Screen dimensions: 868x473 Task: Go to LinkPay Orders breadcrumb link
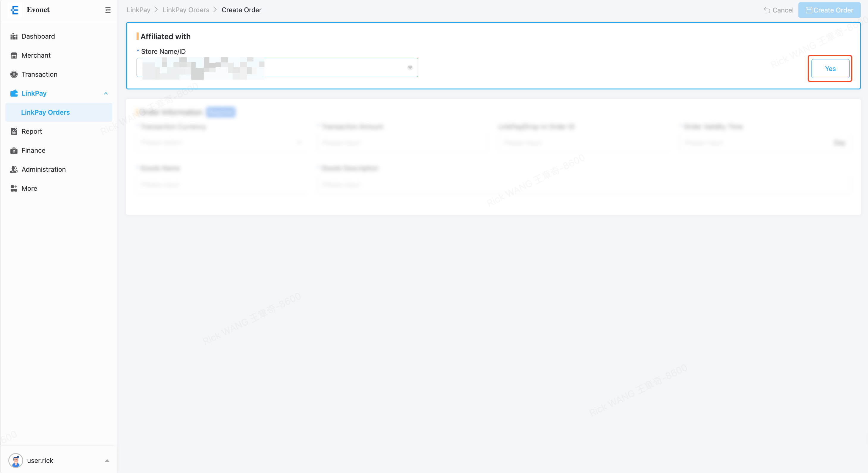(x=186, y=10)
